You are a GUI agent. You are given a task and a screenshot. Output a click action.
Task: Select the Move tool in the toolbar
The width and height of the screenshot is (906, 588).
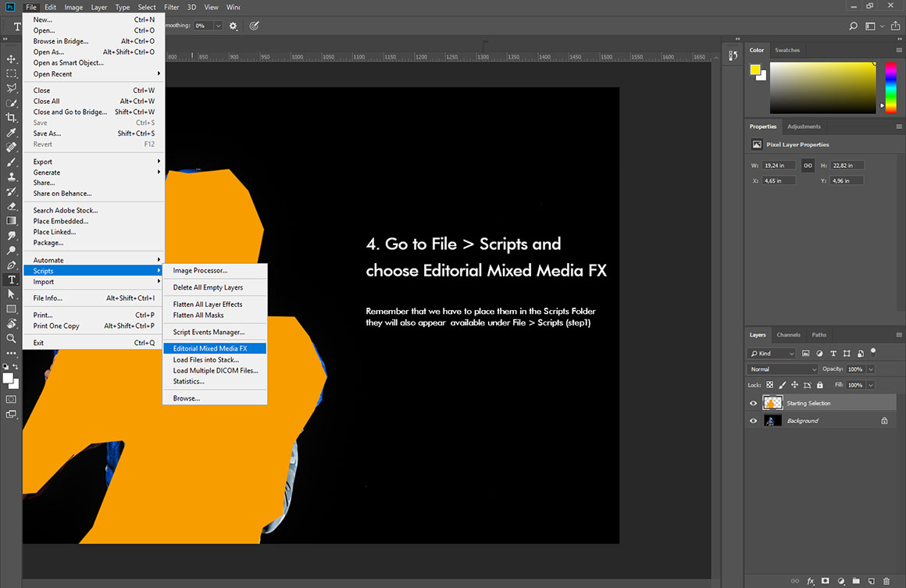(x=11, y=59)
